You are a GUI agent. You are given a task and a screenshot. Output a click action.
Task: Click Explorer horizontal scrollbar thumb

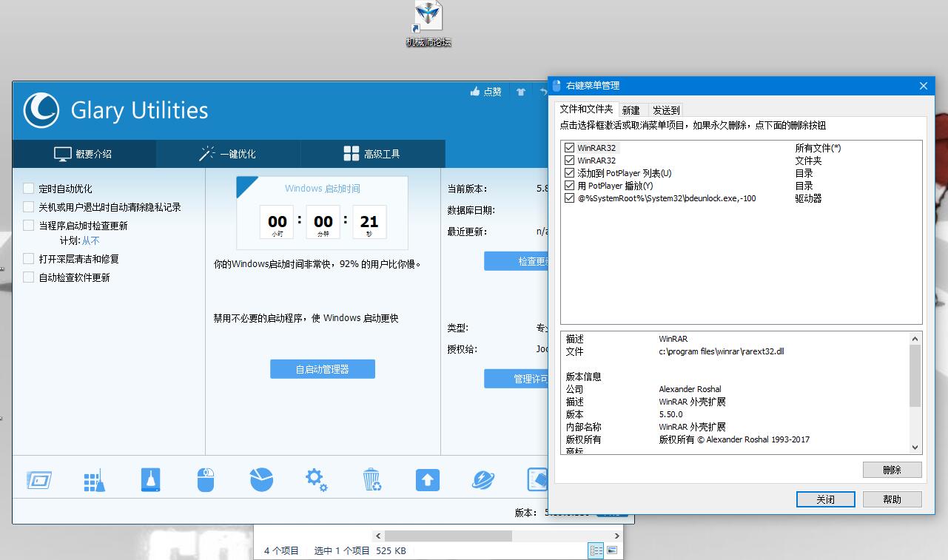448,536
